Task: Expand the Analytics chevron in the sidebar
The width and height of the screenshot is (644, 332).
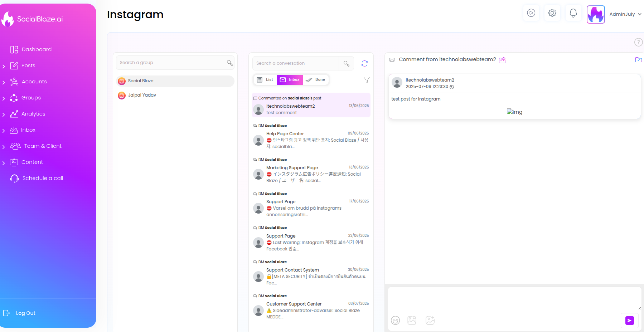Action: tap(4, 114)
